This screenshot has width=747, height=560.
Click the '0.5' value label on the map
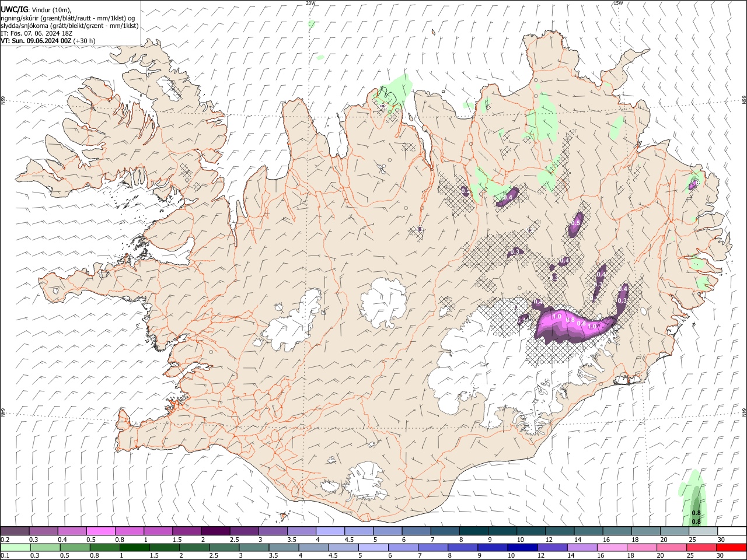[575, 223]
